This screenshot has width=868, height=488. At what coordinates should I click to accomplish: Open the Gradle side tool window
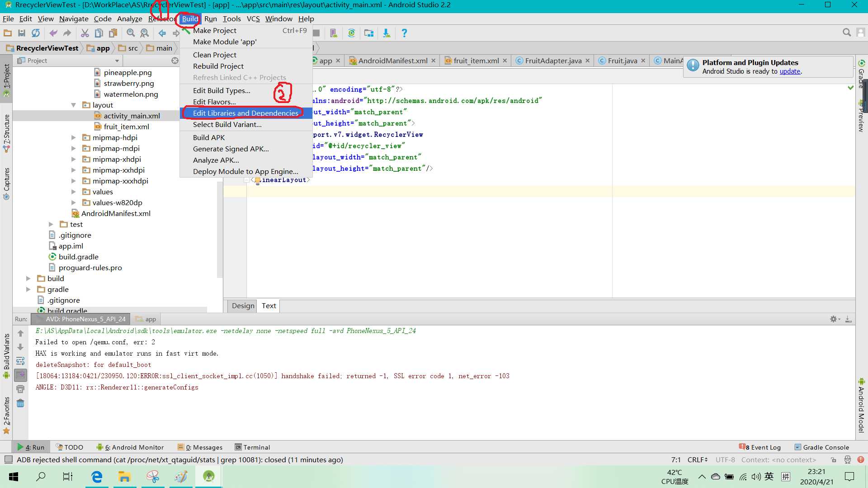click(861, 74)
